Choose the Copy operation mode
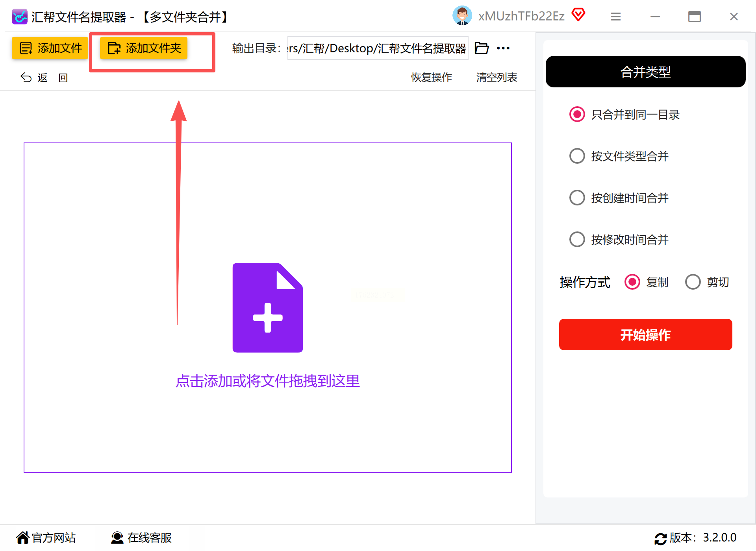The width and height of the screenshot is (756, 551). click(632, 282)
